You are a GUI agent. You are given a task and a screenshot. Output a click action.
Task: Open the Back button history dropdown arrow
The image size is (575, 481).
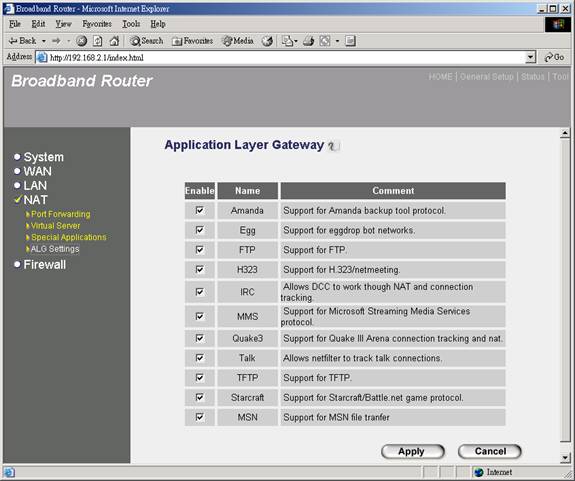point(44,41)
